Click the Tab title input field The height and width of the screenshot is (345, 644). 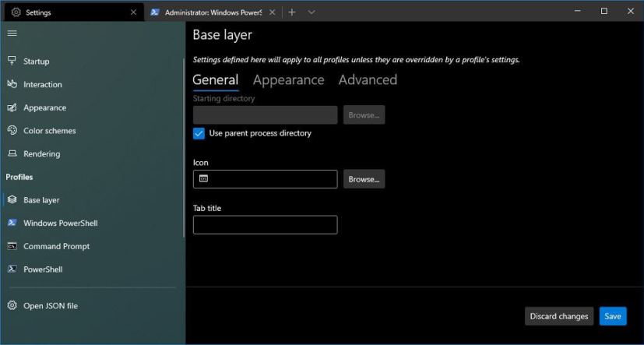click(266, 225)
